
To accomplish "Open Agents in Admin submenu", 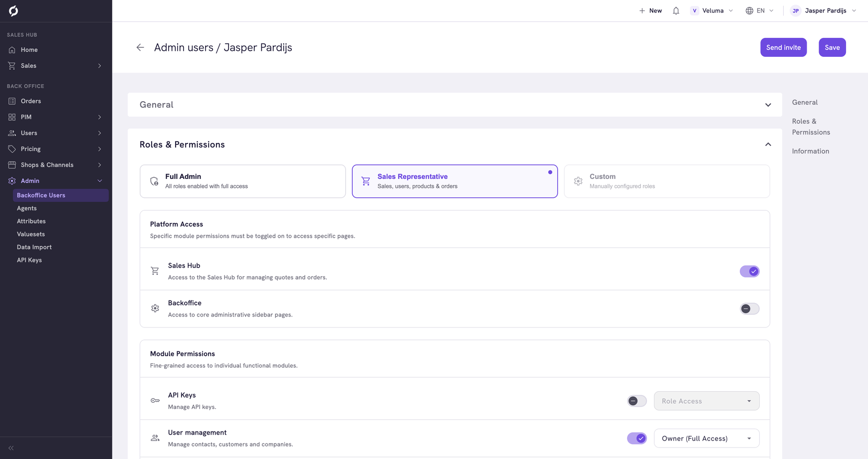I will point(26,208).
